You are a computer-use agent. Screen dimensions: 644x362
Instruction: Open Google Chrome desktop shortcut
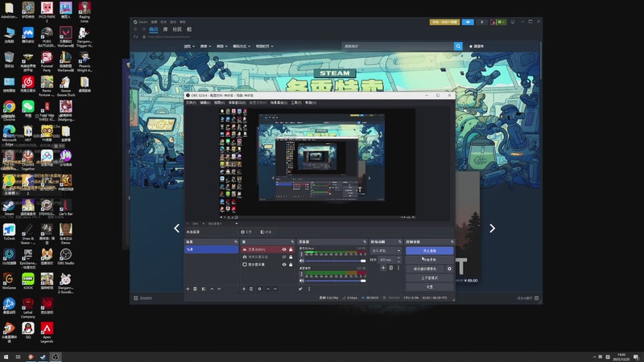click(x=9, y=109)
